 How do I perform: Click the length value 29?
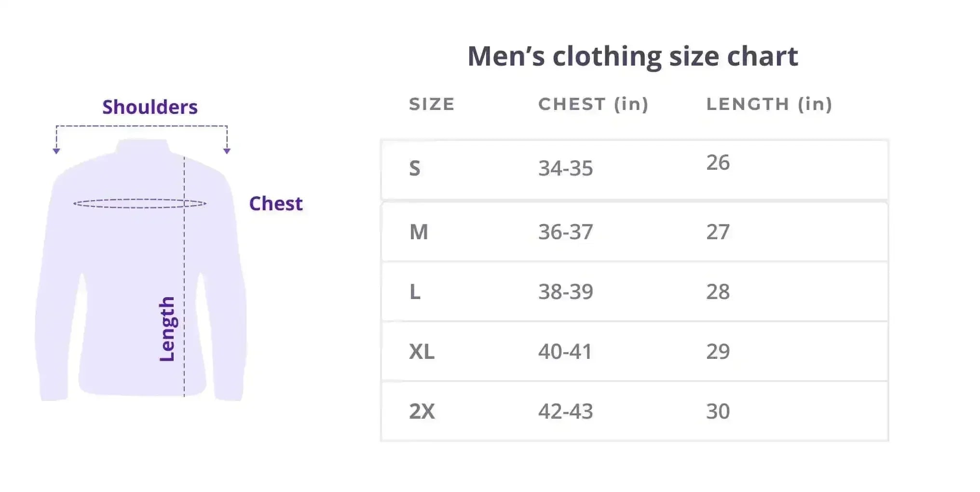click(718, 352)
